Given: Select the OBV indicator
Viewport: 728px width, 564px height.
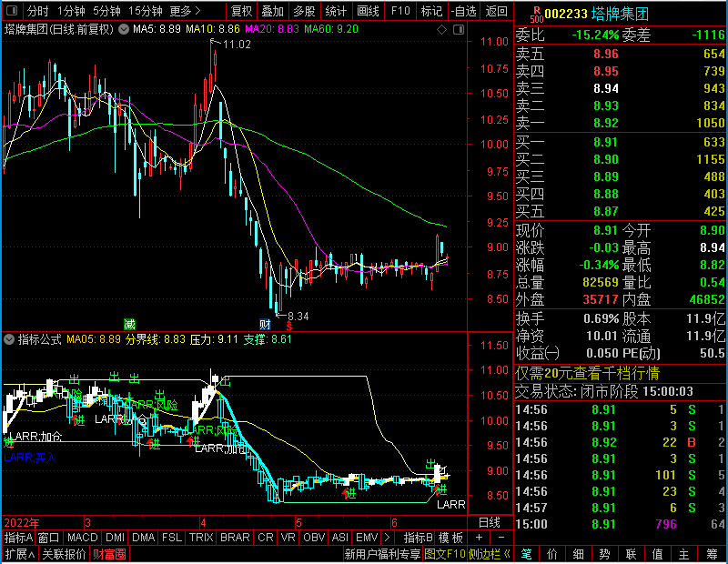Looking at the screenshot, I should point(313,538).
